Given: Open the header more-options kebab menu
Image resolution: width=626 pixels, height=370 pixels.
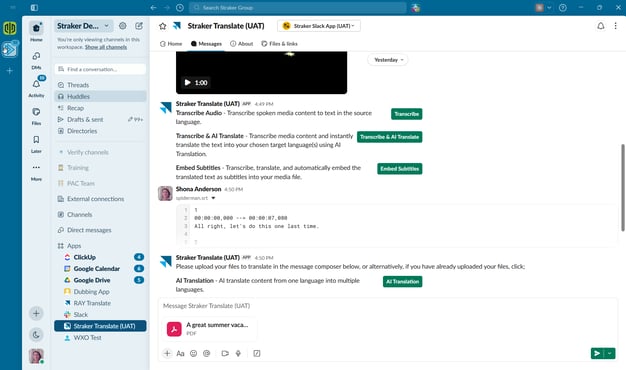Looking at the screenshot, I should click(x=615, y=26).
